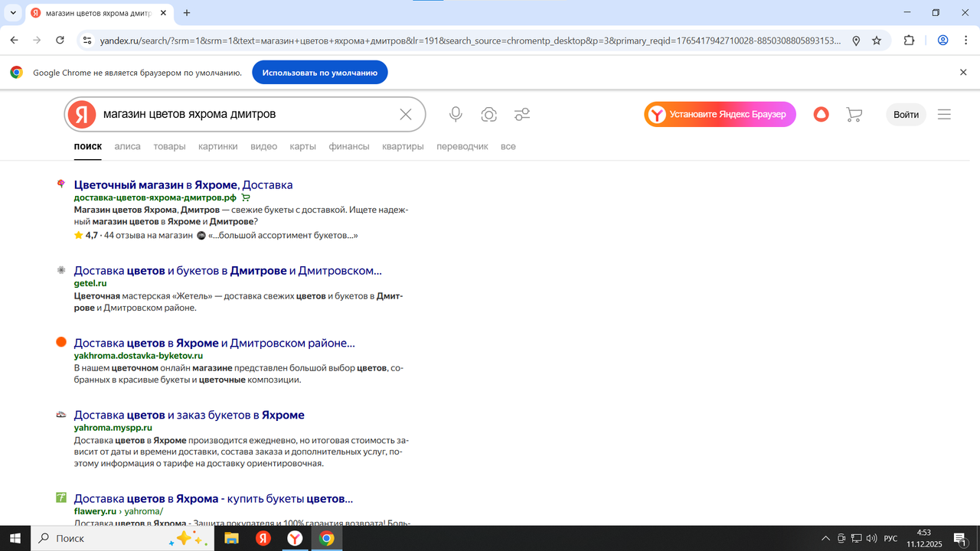Screen dimensions: 980x551
Task: Open site information icon in address bar
Action: pos(87,41)
